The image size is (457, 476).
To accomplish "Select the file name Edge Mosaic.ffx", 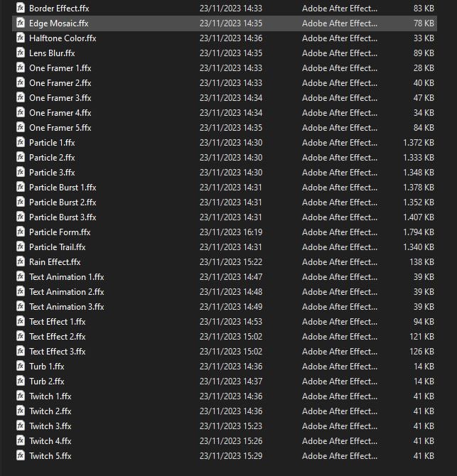I will tap(59, 23).
